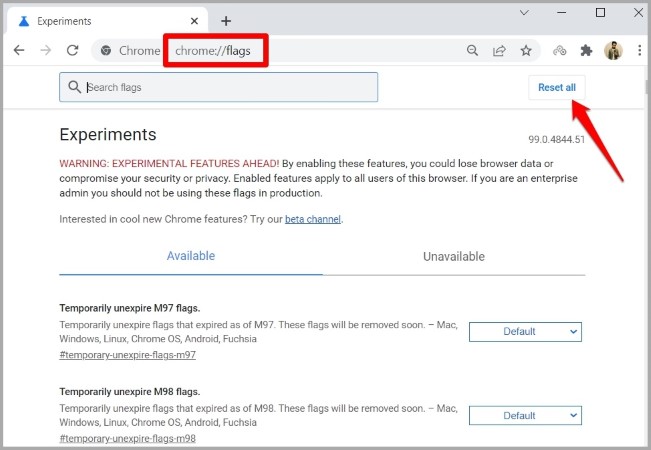Go back with the browser back arrow
This screenshot has width=651, height=450.
click(19, 50)
